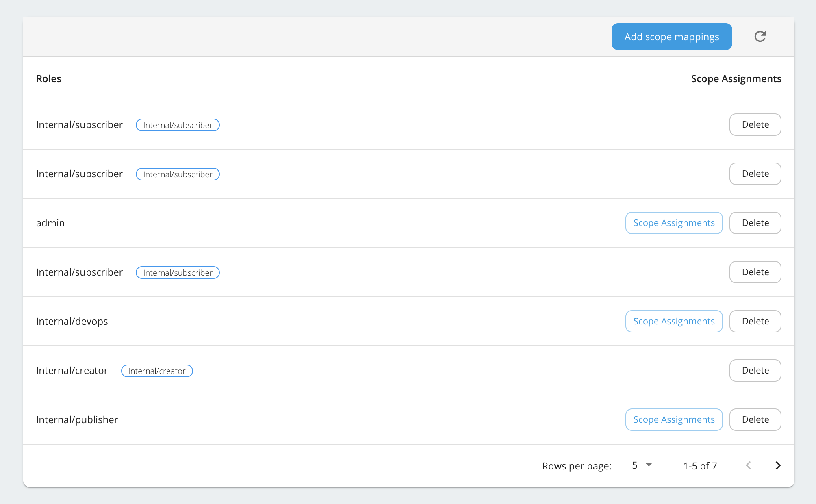Delete the Internal/publisher role mapping
The image size is (816, 504).
point(755,419)
